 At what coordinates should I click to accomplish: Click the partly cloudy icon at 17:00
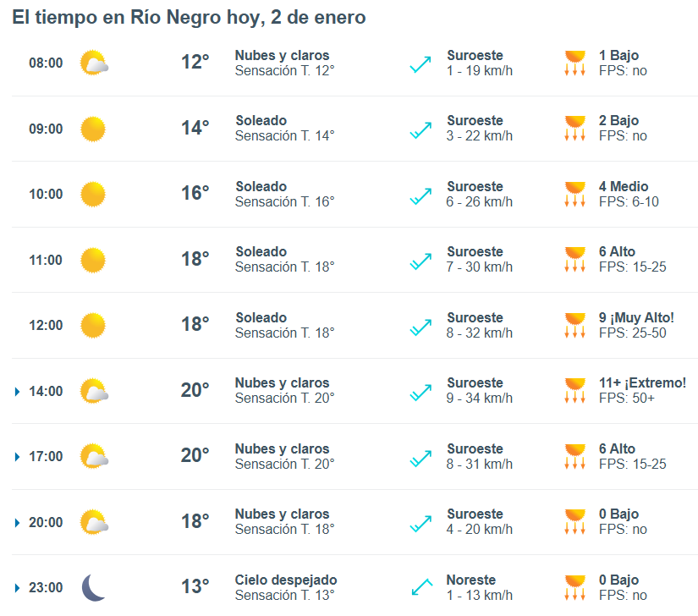pos(94,457)
